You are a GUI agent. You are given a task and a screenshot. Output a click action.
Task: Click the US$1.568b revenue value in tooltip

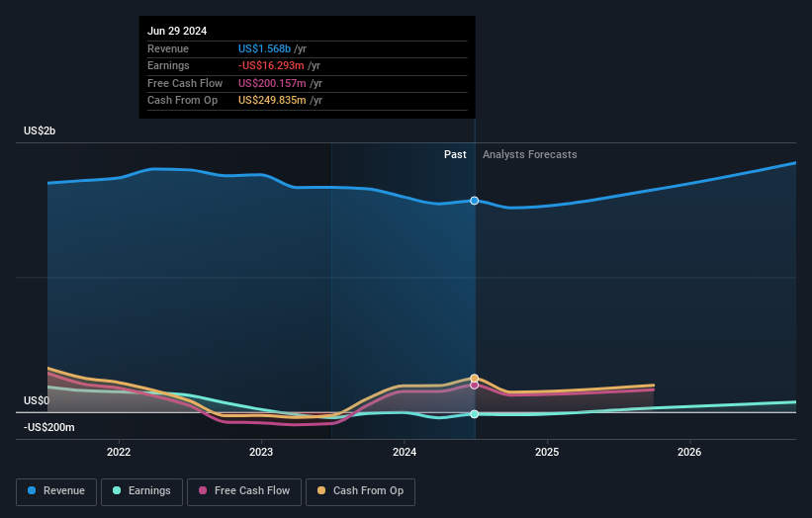pyautogui.click(x=265, y=48)
